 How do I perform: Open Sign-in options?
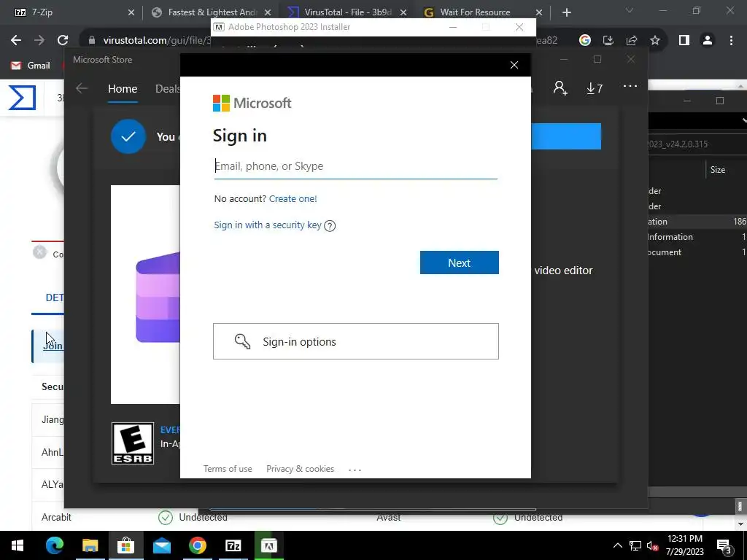(355, 341)
